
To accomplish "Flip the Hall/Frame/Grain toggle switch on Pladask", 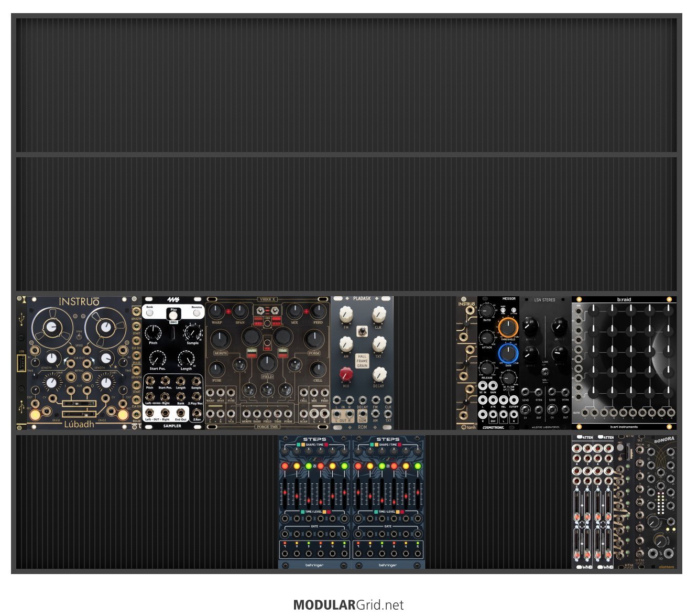I will click(x=362, y=331).
